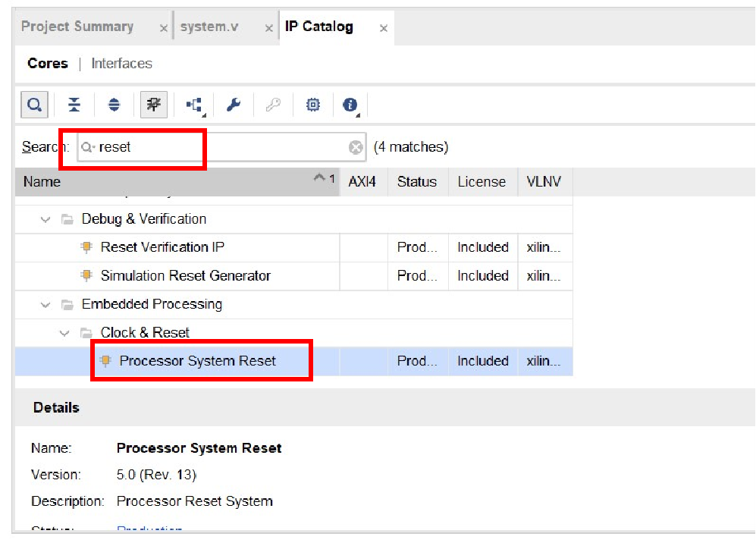
Task: Close the Project Summary tab
Action: pos(164,29)
